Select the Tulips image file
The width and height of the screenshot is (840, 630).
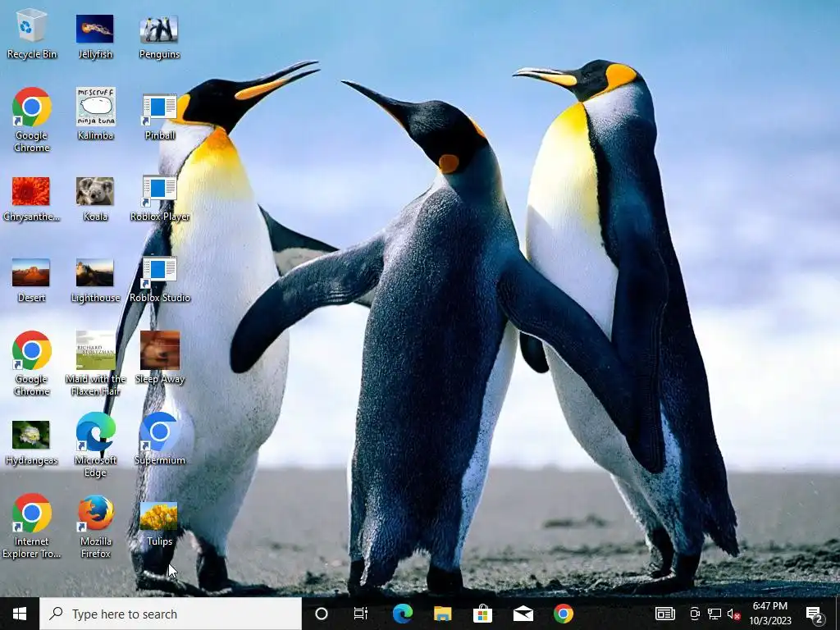[x=159, y=524]
